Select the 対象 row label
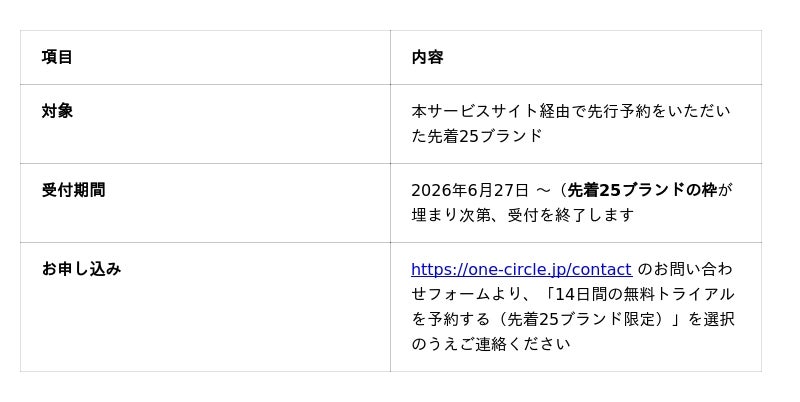The width and height of the screenshot is (800, 402). (x=57, y=111)
